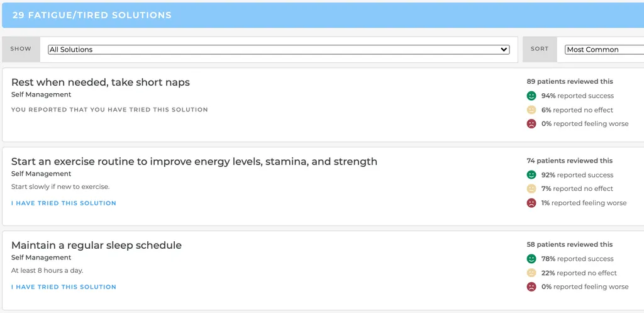Click red sad face for exercise routine
The height and width of the screenshot is (313, 644).
[531, 203]
